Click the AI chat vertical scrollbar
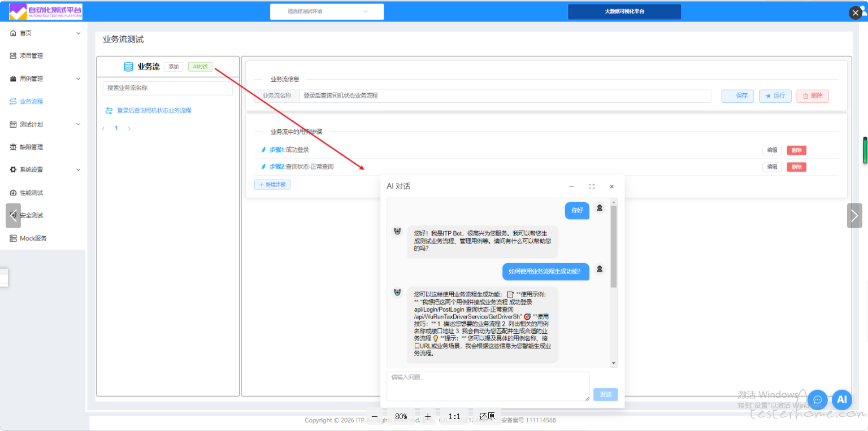This screenshot has height=431, width=868. [614, 249]
